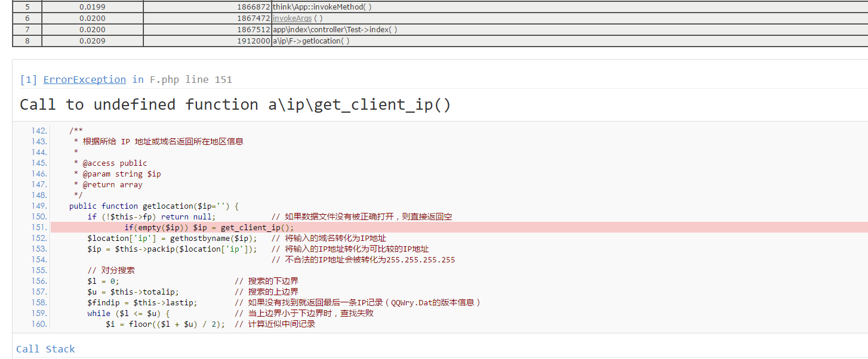
Task: Click memory value 1912000 in trace table
Action: (254, 41)
